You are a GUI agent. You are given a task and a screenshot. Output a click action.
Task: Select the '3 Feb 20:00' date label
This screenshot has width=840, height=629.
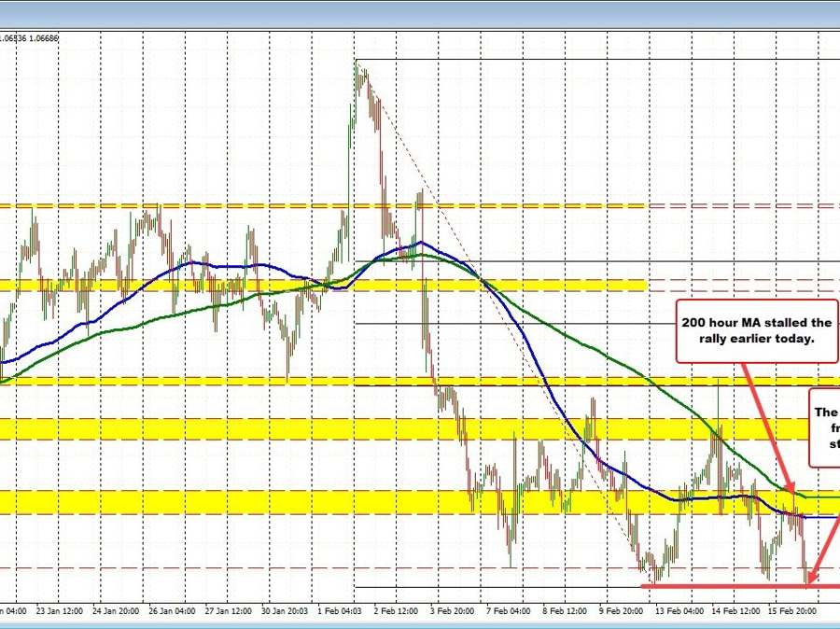coord(454,611)
